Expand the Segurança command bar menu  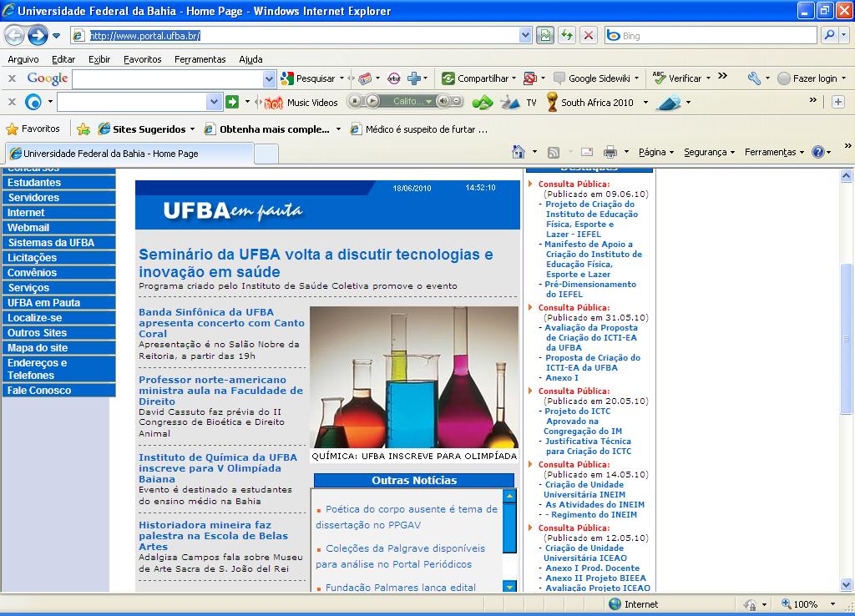coord(710,152)
